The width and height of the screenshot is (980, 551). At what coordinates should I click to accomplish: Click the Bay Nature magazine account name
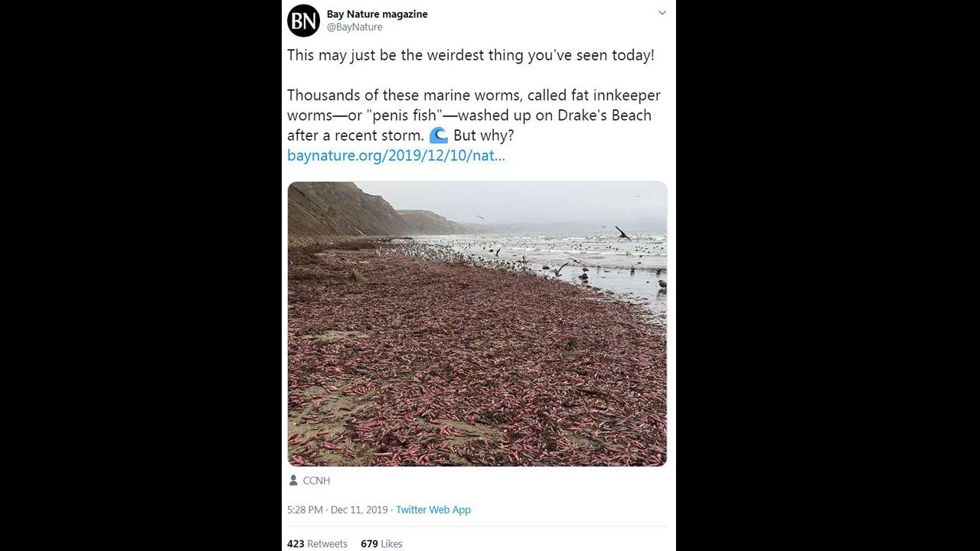point(377,14)
